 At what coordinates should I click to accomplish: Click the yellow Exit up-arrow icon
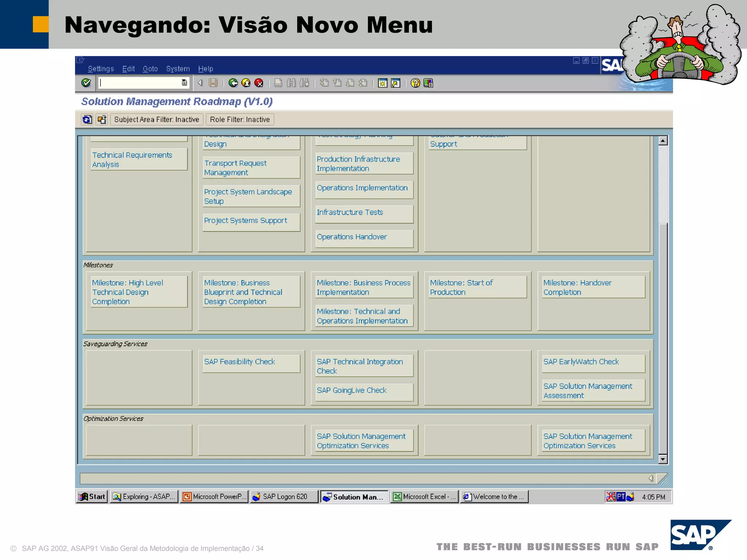[246, 83]
